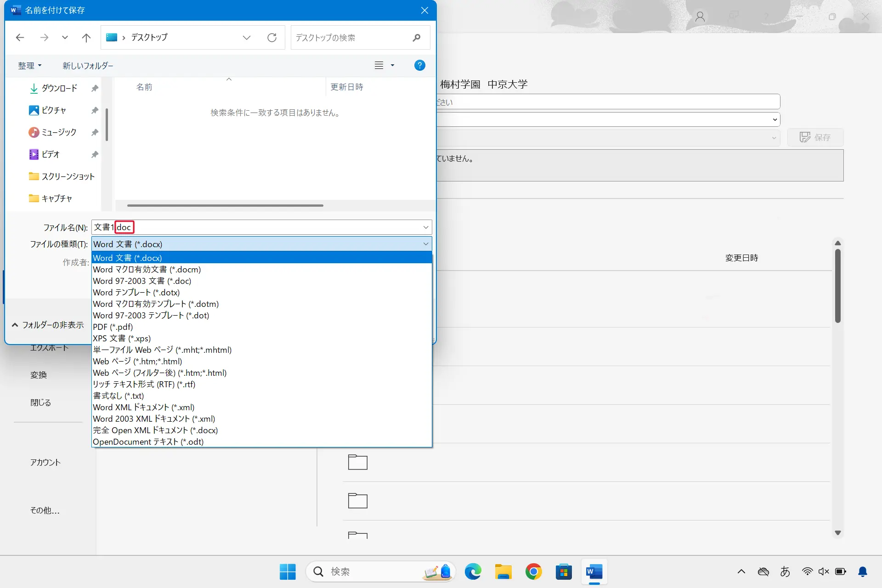Select Word 97-2003 文書 (*.doc) type

[x=262, y=281]
